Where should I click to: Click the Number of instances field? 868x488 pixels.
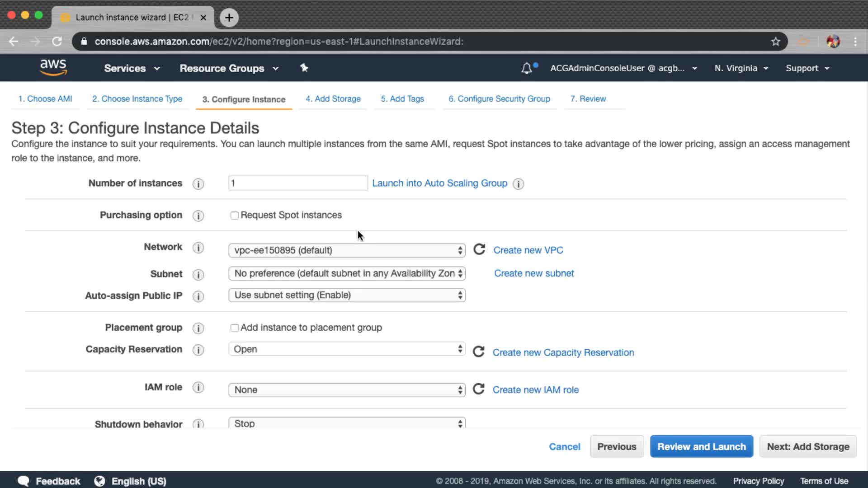[x=297, y=183]
